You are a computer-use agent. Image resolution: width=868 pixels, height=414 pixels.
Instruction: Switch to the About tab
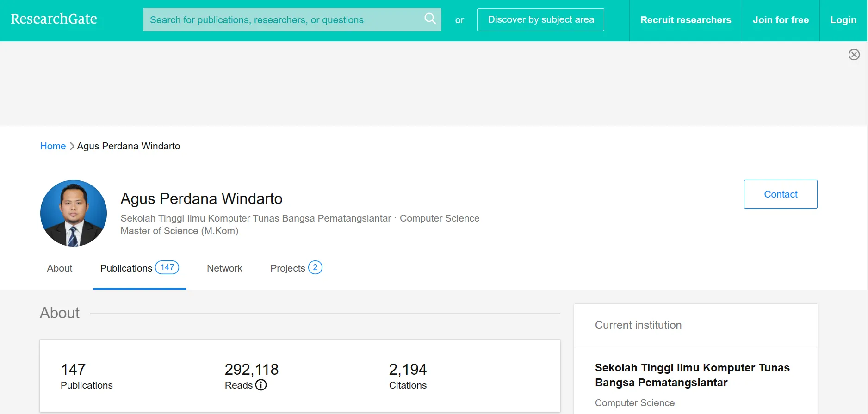coord(60,268)
